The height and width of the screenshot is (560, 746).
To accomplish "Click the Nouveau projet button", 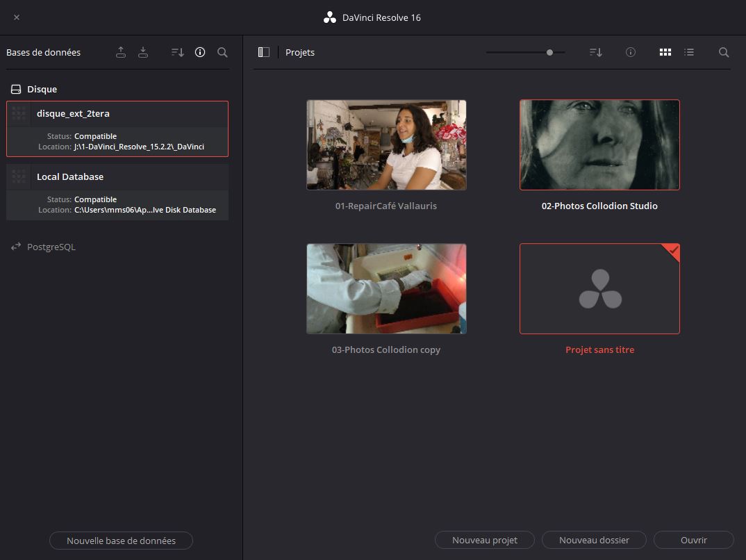I will click(x=485, y=540).
